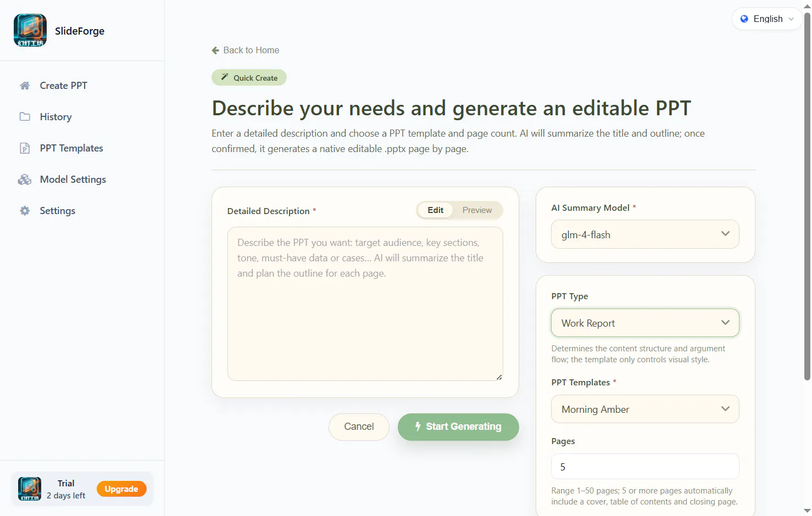Click the "2 days left" trial text

point(66,496)
